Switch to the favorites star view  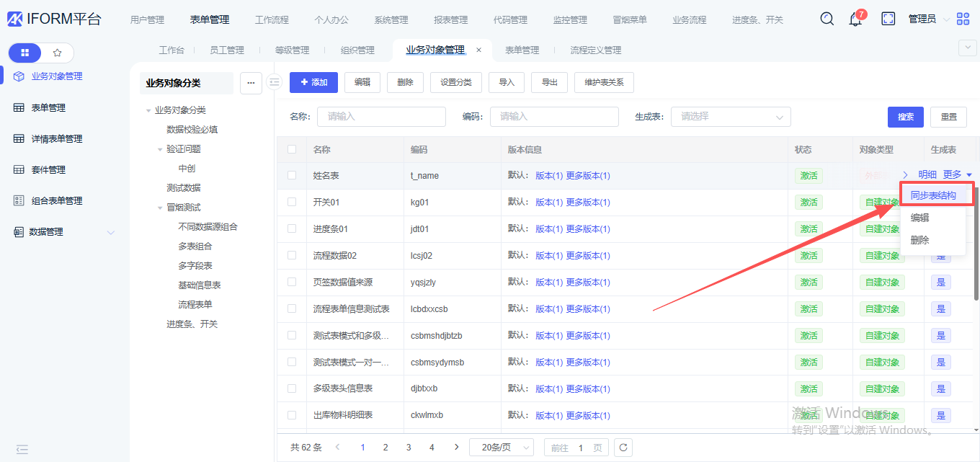pos(58,53)
